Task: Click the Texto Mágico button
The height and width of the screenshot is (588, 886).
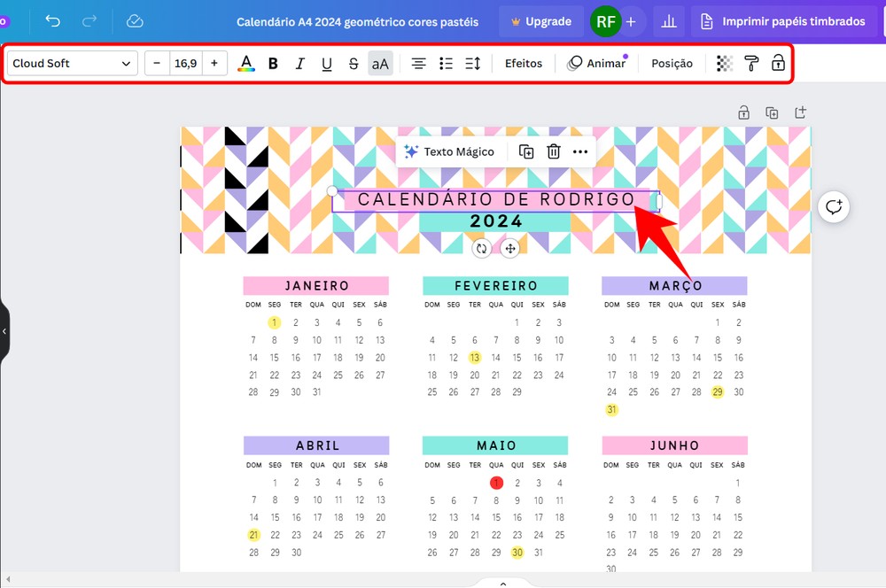Action: click(450, 151)
